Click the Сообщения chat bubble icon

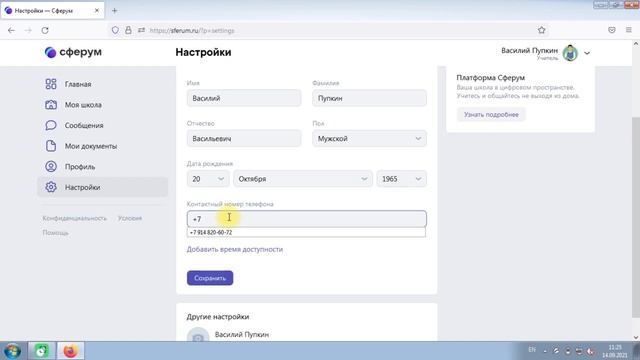click(x=51, y=125)
